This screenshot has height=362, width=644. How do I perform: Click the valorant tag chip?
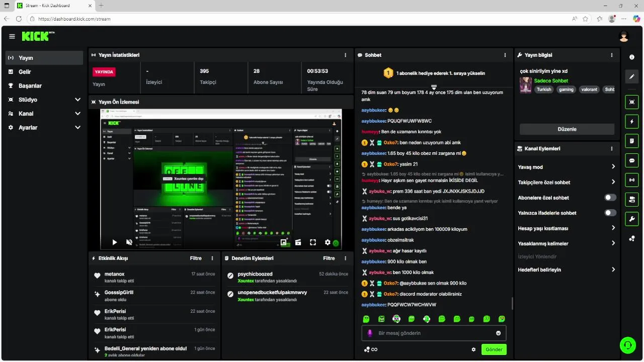tap(589, 89)
